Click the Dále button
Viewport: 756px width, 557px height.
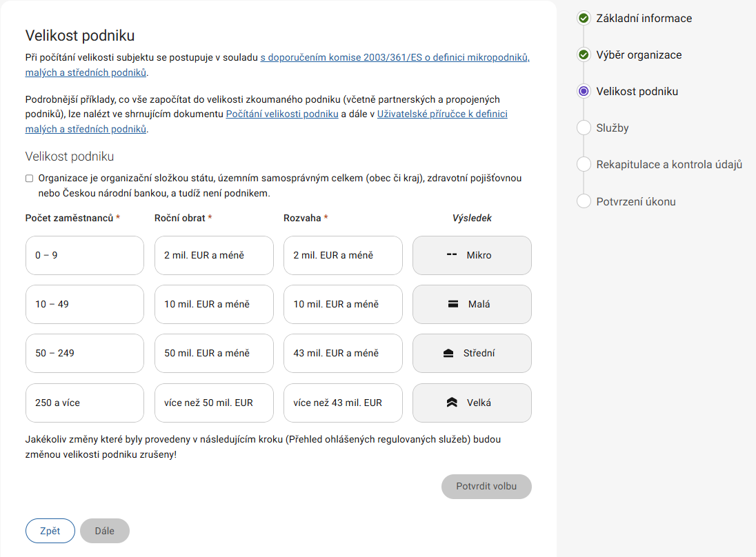click(x=104, y=531)
